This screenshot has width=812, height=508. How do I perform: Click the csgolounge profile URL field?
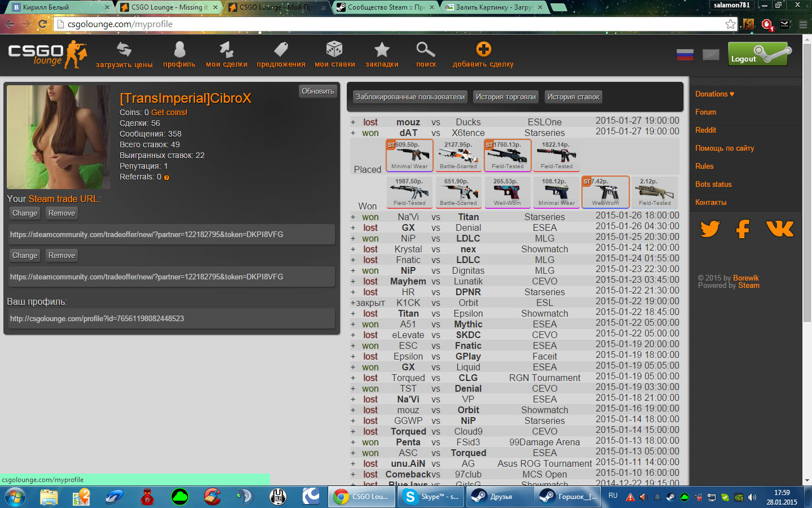[x=172, y=319]
